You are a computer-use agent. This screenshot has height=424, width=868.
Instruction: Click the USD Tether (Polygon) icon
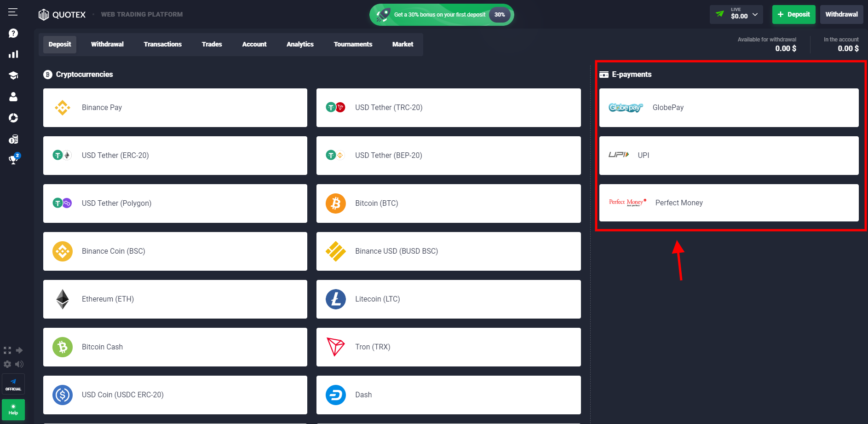(x=62, y=203)
